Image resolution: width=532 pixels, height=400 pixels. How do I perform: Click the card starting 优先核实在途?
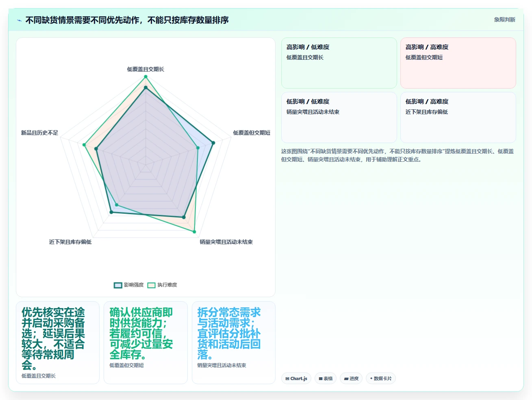58,343
